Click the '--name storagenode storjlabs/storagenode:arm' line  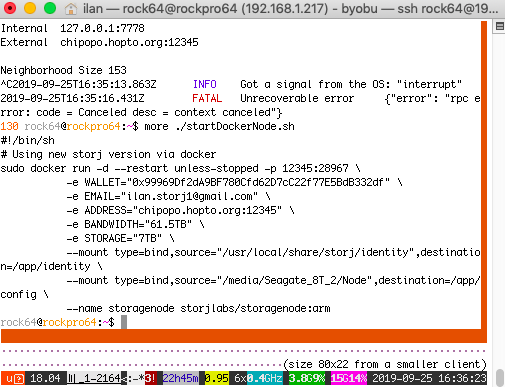(198, 308)
